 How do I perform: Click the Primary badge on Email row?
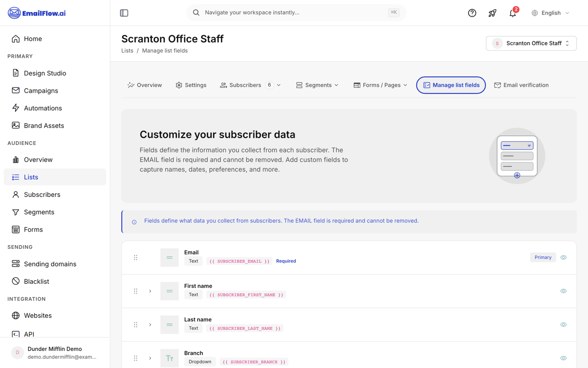tap(543, 258)
